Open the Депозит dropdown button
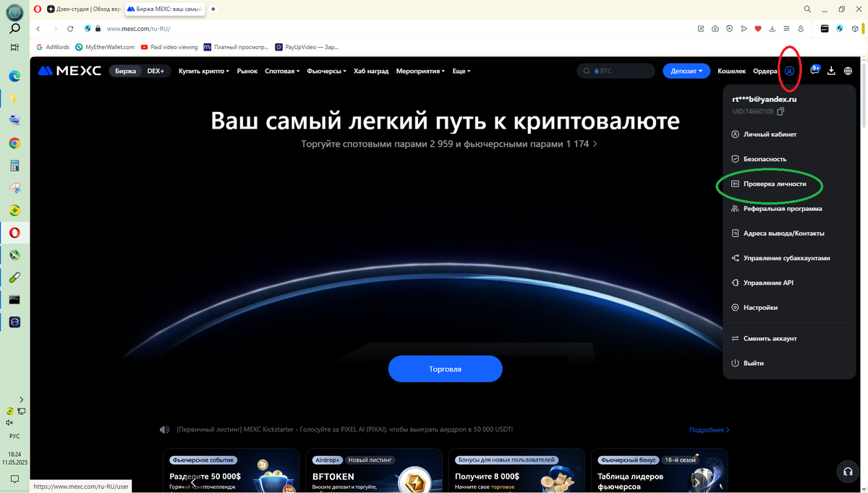This screenshot has width=868, height=493. click(x=686, y=71)
